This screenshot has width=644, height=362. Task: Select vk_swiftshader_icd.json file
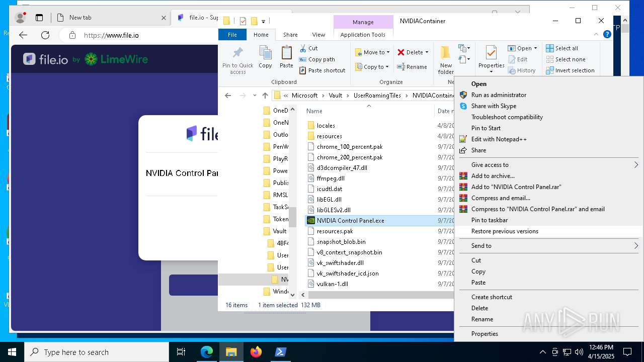tap(348, 274)
